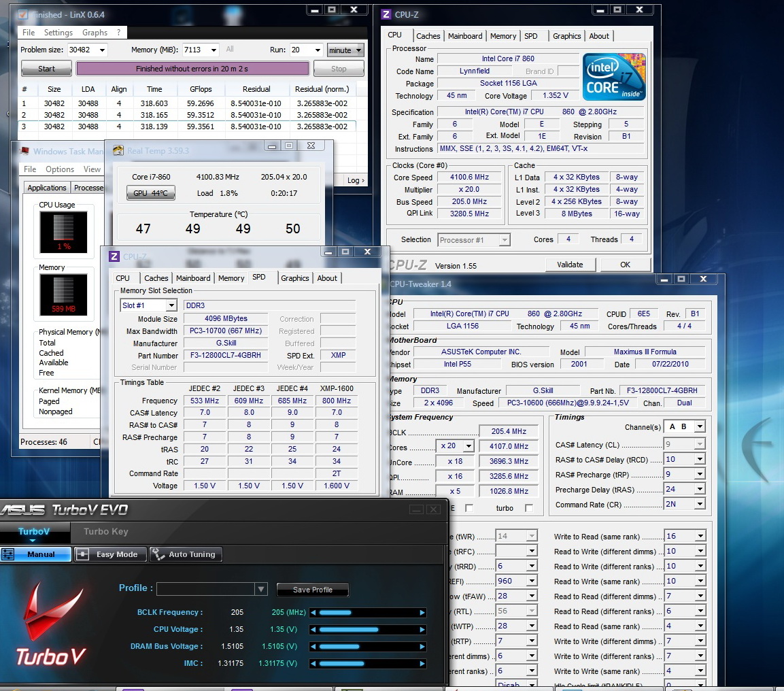Click the Real Temp title bar icon
This screenshot has width=784, height=691.
coord(118,150)
